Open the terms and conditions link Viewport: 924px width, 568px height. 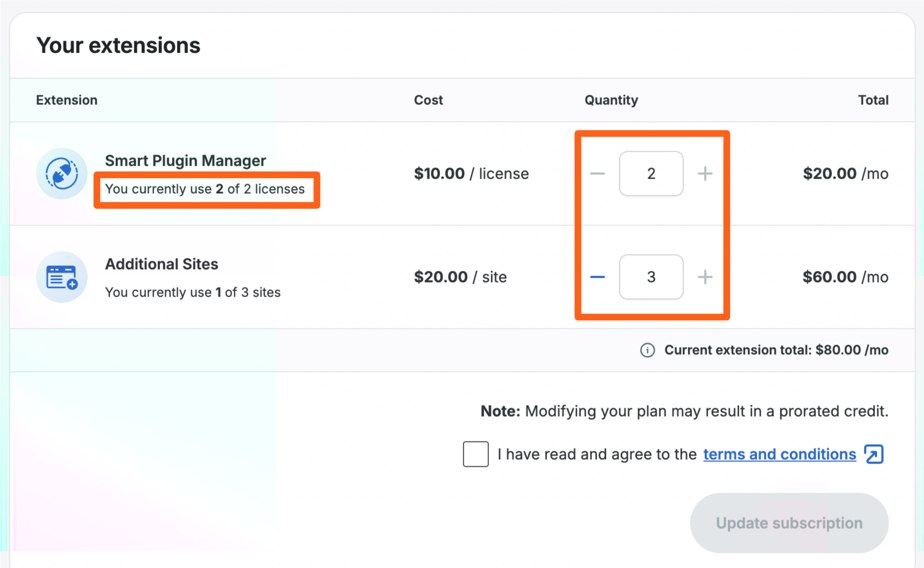[x=779, y=454]
